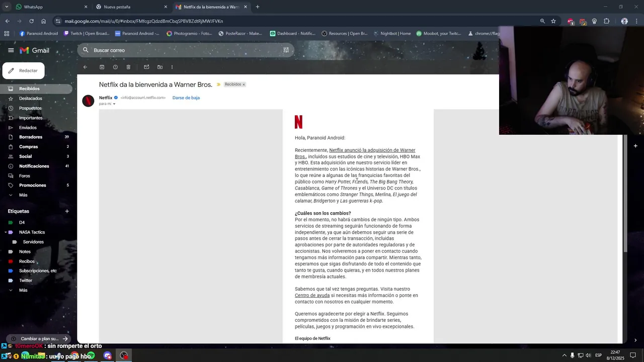This screenshot has height=362, width=644.
Task: Open the tab search dropdown in Chrome
Action: pos(7,7)
